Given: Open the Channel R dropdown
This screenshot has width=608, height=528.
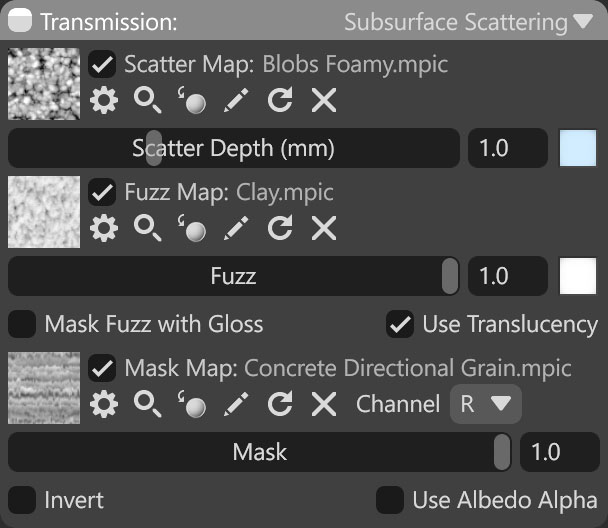Looking at the screenshot, I should (485, 404).
